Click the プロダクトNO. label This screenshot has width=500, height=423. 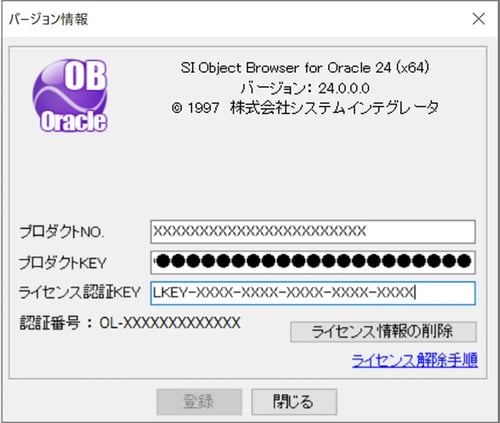pos(61,232)
